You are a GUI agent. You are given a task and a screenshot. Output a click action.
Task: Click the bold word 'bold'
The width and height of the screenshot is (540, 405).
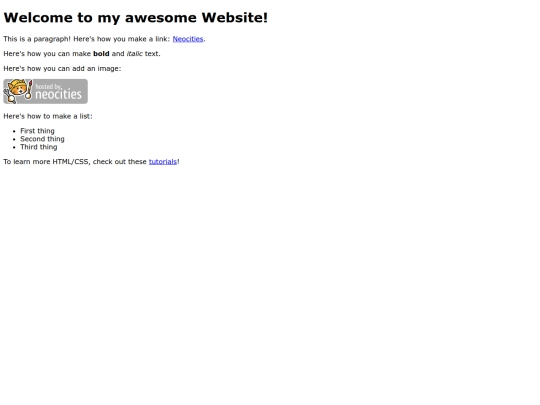(101, 54)
